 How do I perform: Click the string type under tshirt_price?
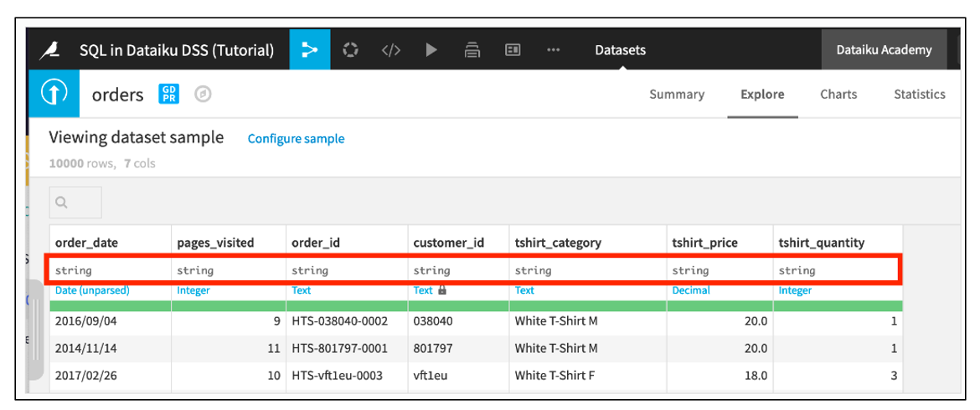[x=690, y=271]
